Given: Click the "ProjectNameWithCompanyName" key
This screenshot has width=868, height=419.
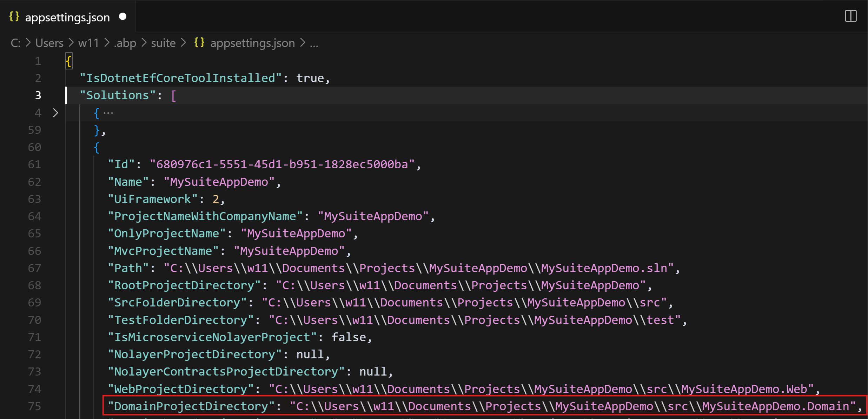Looking at the screenshot, I should [205, 216].
